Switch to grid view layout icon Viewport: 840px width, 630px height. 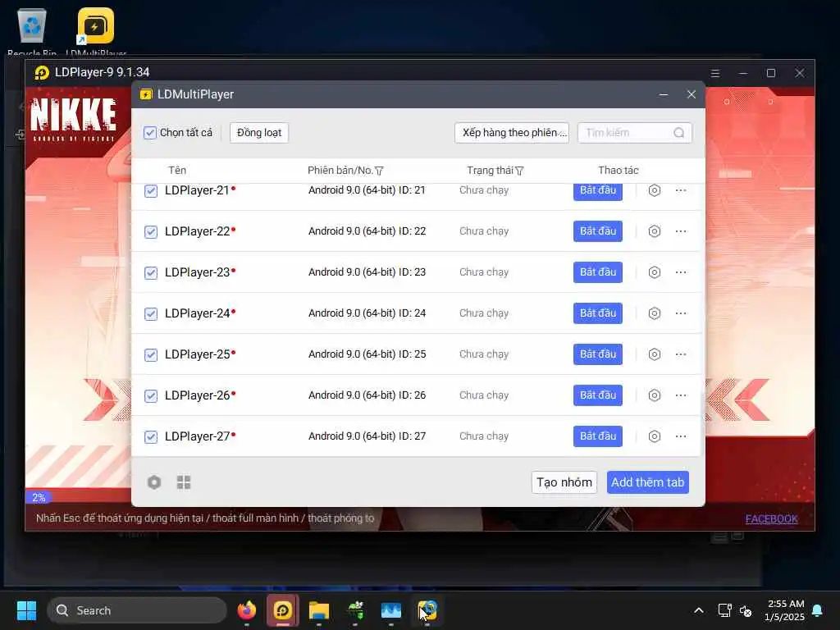tap(184, 482)
